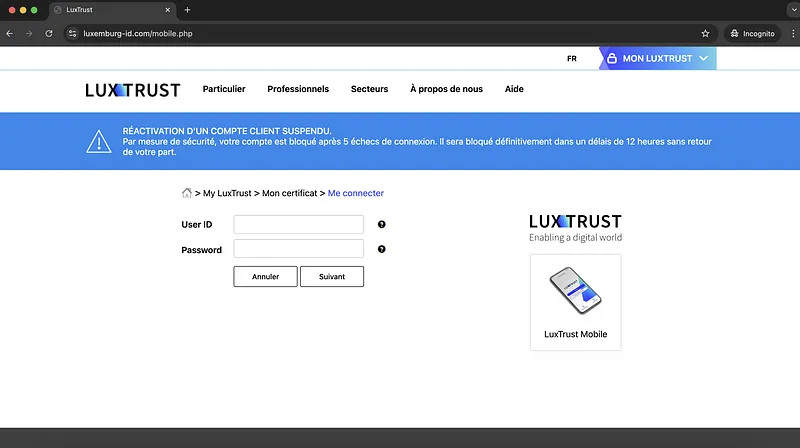The image size is (800, 448).
Task: Open a new browser tab
Action: (x=187, y=10)
